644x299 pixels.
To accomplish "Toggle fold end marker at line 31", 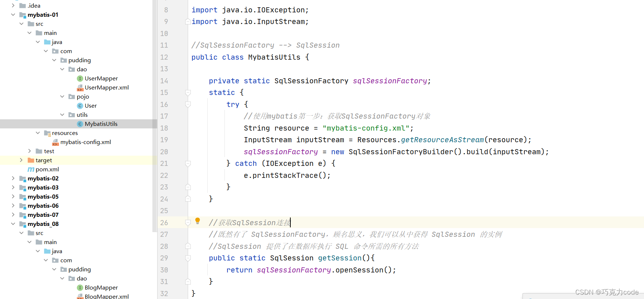I will coord(188,282).
